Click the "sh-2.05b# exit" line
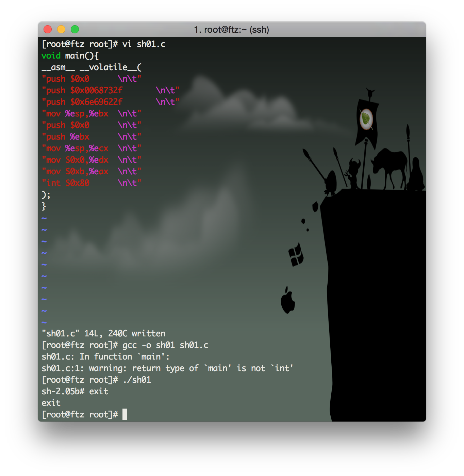464x476 pixels. [75, 392]
